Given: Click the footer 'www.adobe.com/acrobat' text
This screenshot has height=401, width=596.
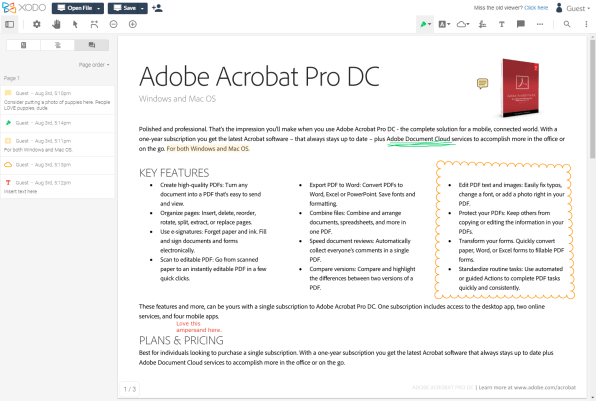Looking at the screenshot, I should [545, 388].
